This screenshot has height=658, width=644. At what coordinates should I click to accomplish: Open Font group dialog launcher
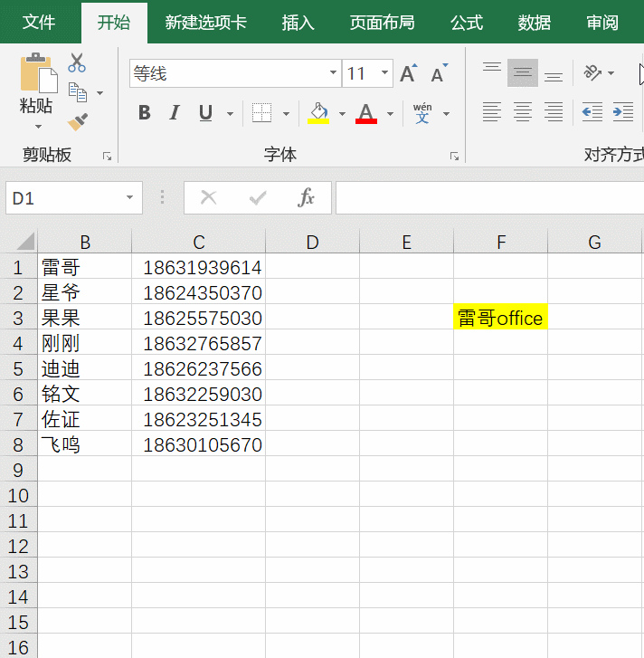pos(454,157)
